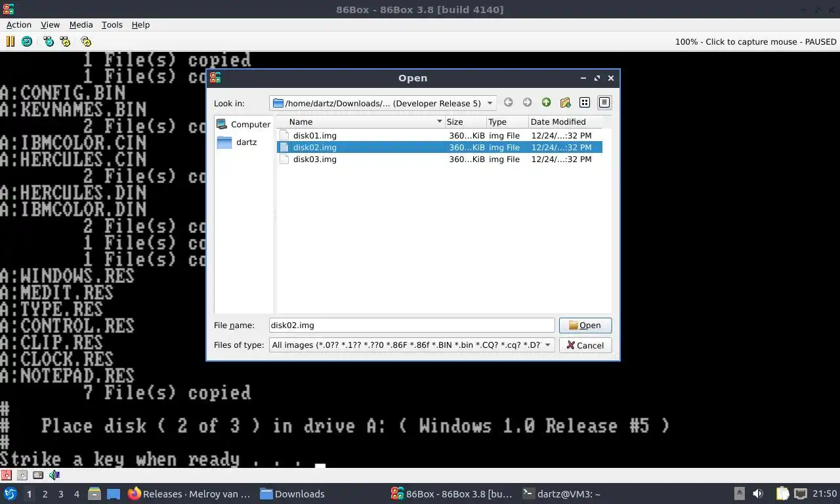Switch to workspace 4

click(x=77, y=494)
